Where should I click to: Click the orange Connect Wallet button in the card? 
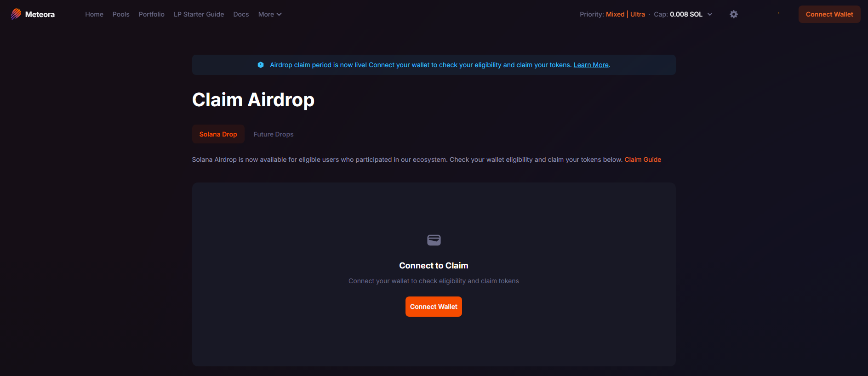click(x=434, y=307)
